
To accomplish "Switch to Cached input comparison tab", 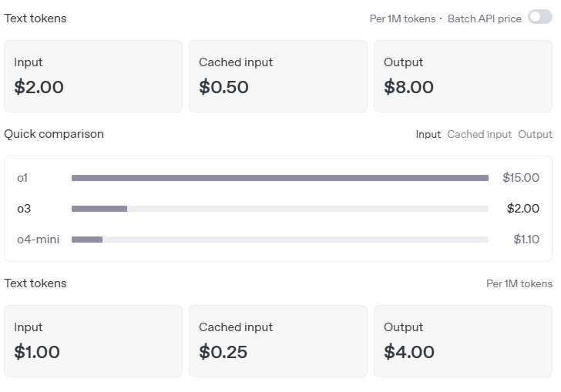I will pos(479,134).
